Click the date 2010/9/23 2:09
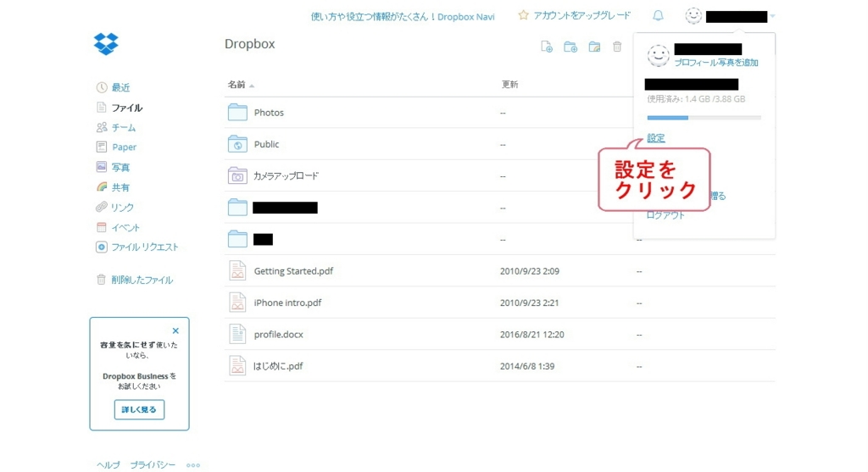 tap(529, 271)
